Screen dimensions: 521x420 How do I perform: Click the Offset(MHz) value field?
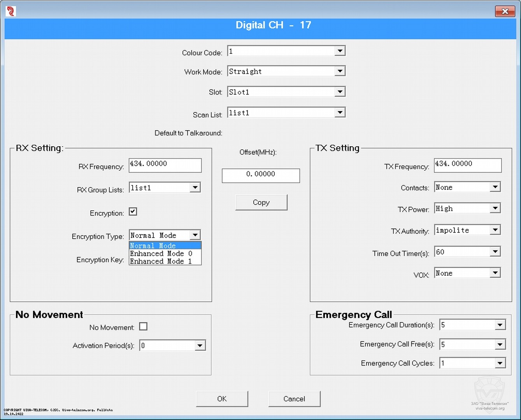261,175
